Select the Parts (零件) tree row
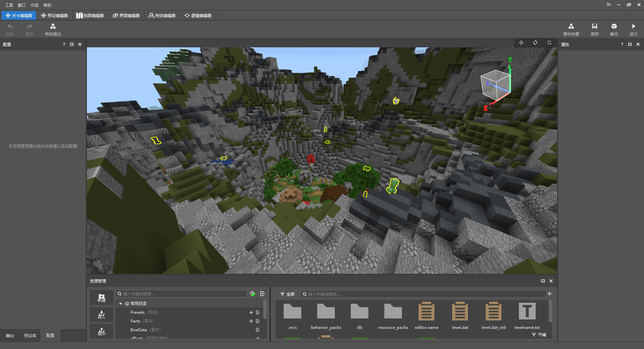The image size is (644, 349). click(x=190, y=321)
